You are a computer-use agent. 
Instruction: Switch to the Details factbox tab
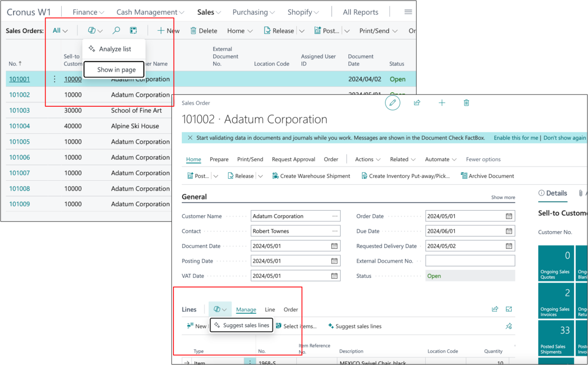click(x=553, y=193)
